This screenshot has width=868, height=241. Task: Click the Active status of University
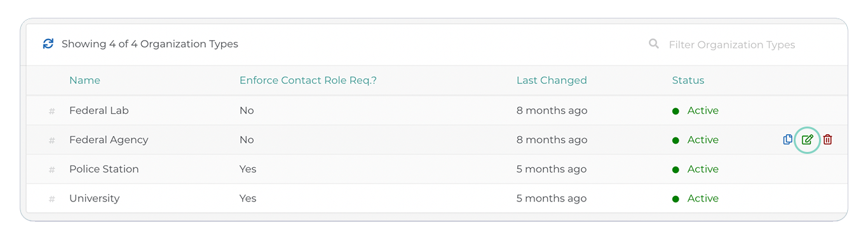[x=703, y=198]
